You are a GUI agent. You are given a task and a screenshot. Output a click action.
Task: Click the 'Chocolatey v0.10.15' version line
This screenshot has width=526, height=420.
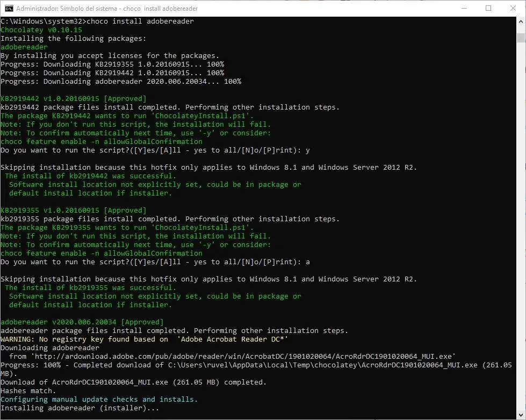[41, 30]
